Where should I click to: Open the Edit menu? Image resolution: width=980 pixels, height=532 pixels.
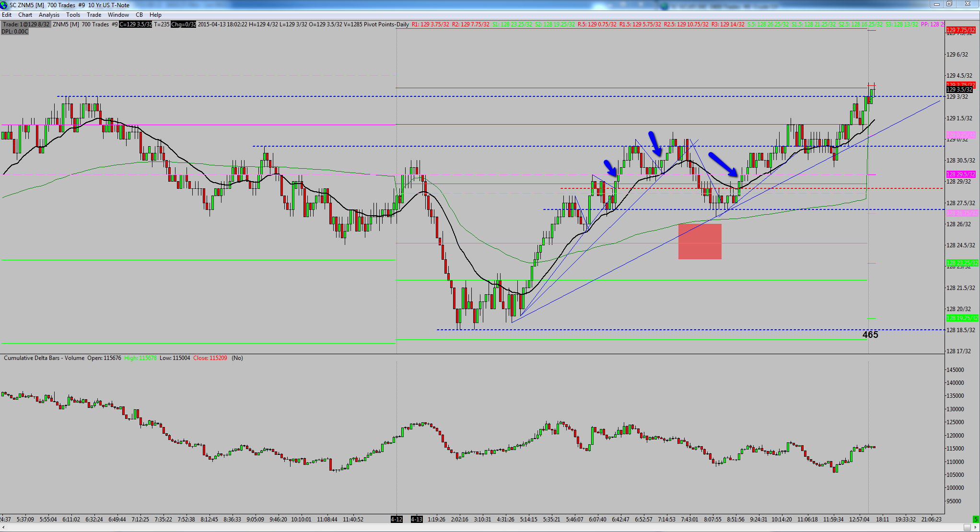(7, 15)
